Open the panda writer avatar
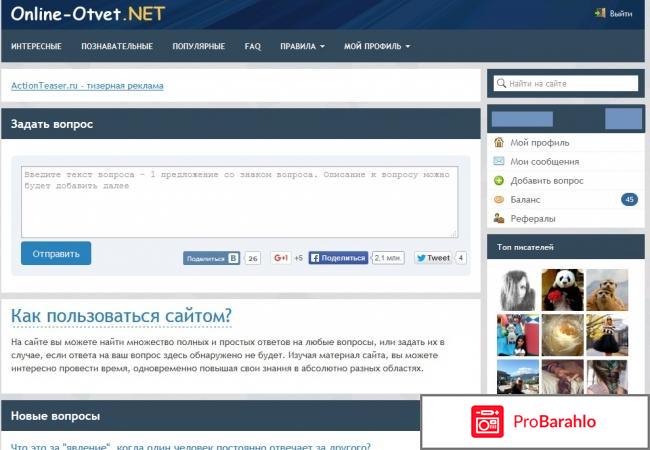Viewport: 650px width, 450px height. [x=563, y=290]
